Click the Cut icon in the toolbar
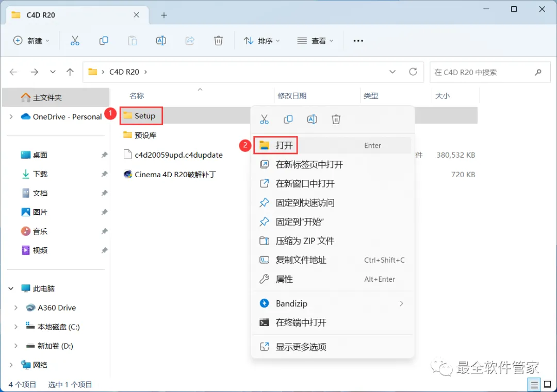The image size is (557, 392). [75, 41]
